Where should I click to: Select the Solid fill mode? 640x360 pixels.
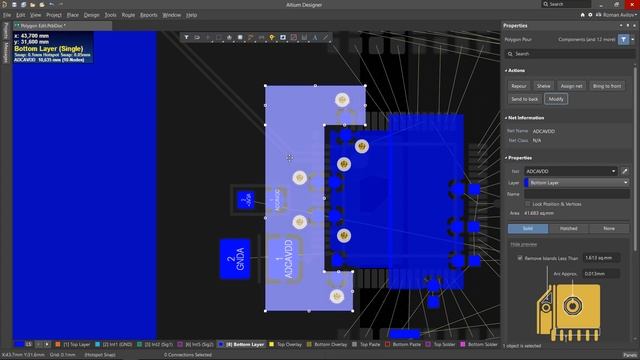(x=528, y=229)
